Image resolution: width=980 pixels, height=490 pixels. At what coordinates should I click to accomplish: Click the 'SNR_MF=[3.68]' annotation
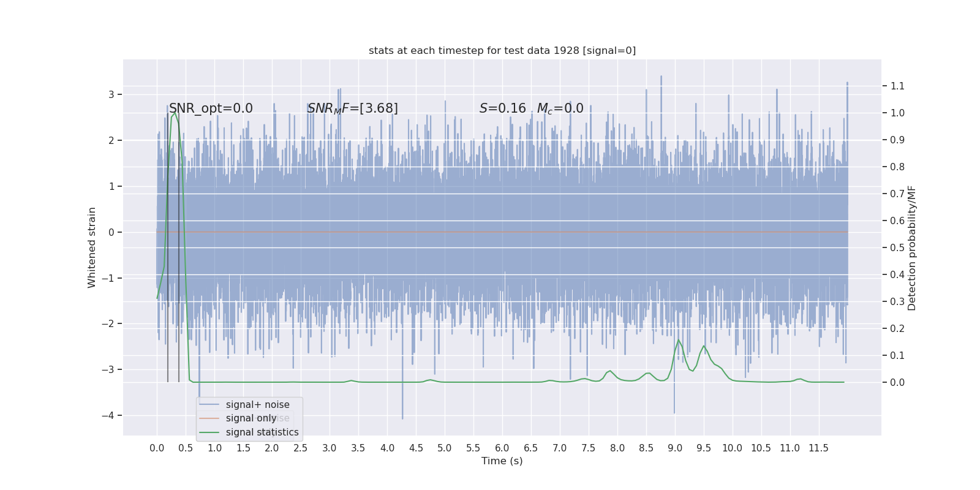[x=353, y=108]
